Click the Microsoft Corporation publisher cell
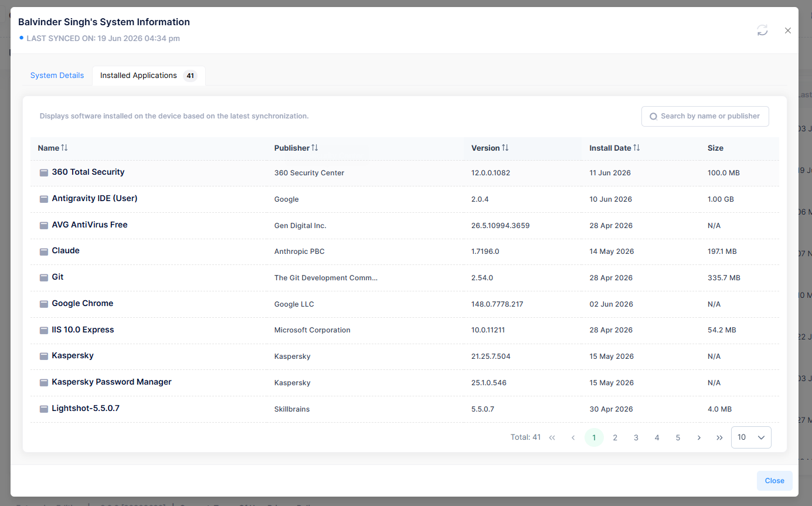The width and height of the screenshot is (812, 506). point(312,330)
